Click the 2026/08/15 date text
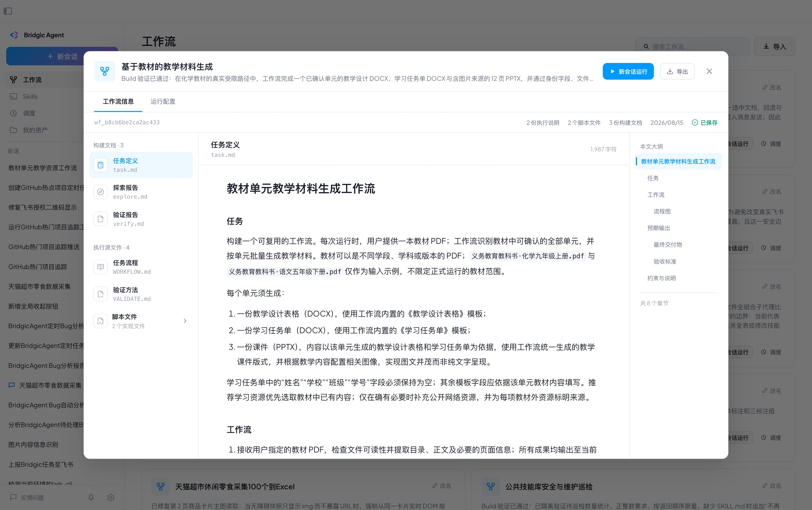The image size is (812, 510). [666, 122]
